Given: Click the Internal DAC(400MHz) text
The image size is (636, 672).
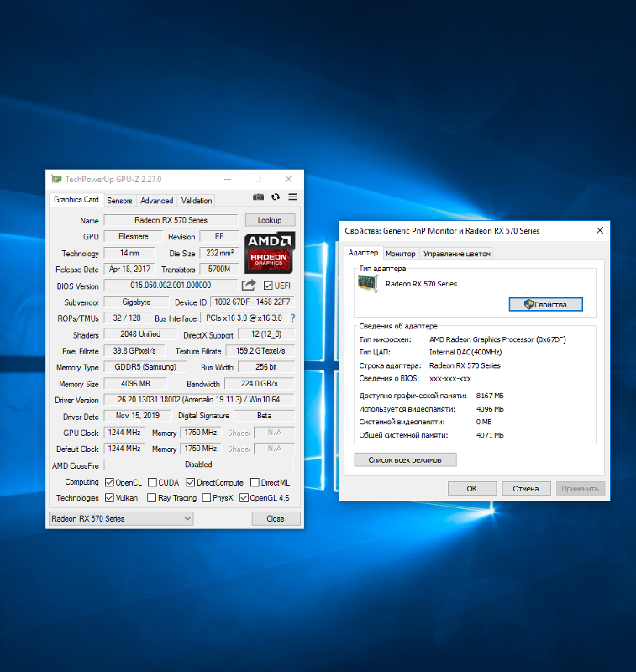Looking at the screenshot, I should point(465,352).
